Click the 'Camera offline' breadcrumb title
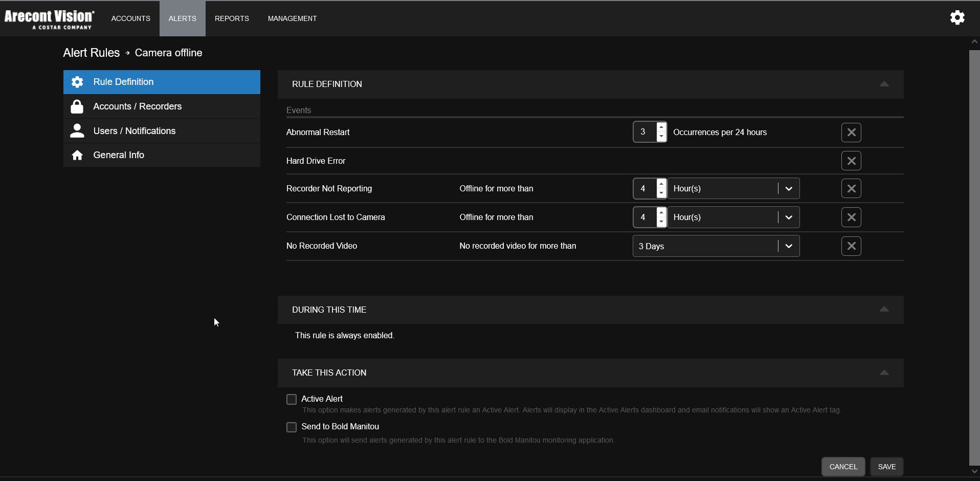The width and height of the screenshot is (980, 481). click(x=169, y=53)
